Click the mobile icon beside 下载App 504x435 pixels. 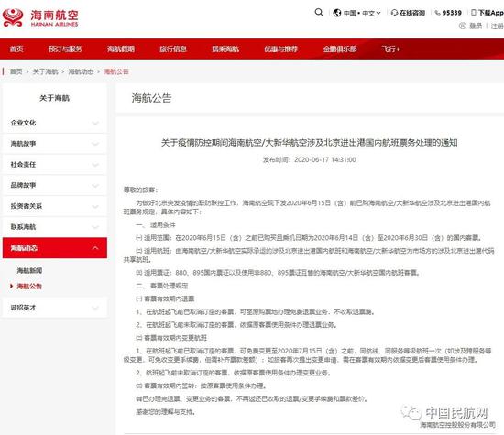tap(474, 13)
